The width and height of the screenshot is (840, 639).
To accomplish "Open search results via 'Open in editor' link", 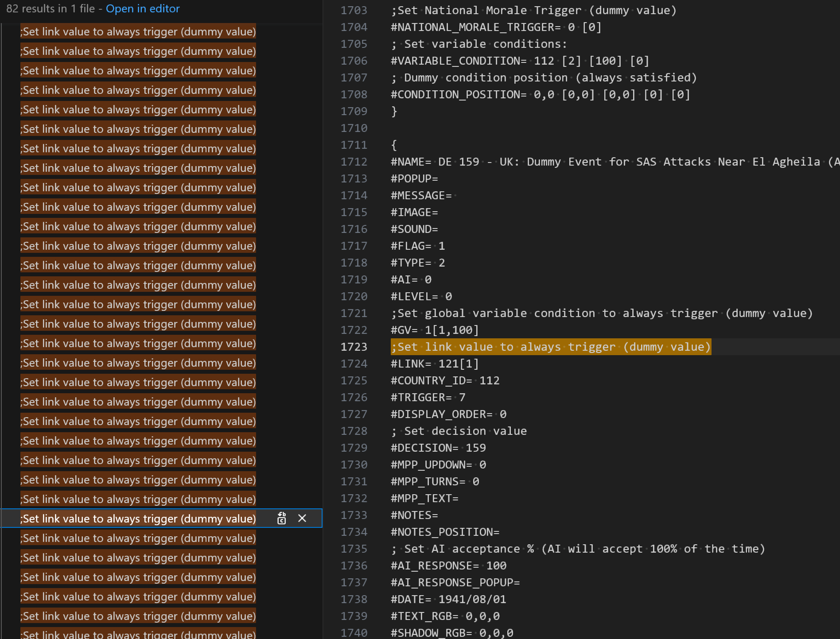I will point(143,8).
